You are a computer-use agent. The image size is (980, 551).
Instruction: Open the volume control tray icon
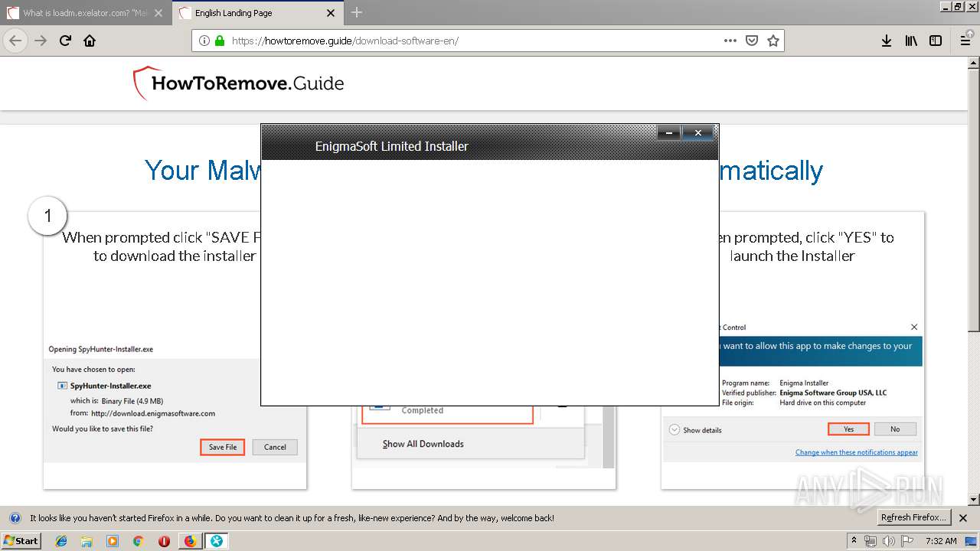[888, 541]
